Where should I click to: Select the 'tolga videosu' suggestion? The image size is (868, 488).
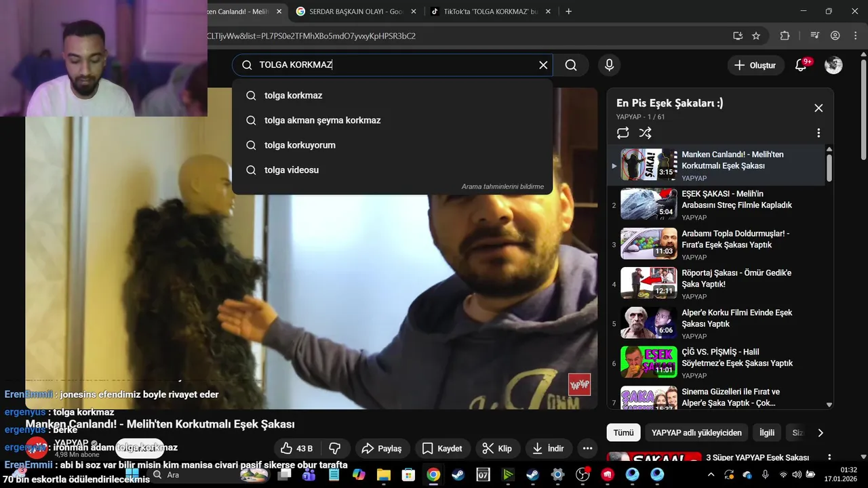392,170
